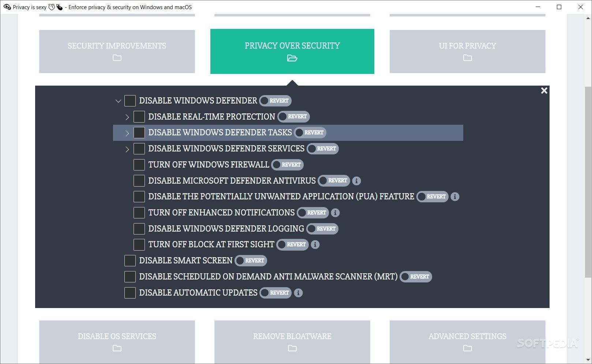592x364 pixels.
Task: Toggle Revert for Disable Windows Defender
Action: 275,101
